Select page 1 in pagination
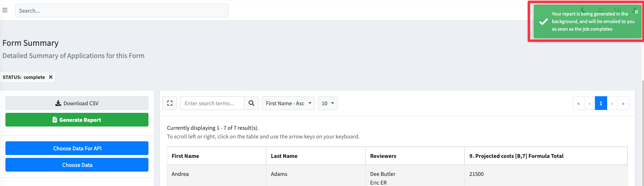This screenshot has height=186, width=644. pos(601,103)
